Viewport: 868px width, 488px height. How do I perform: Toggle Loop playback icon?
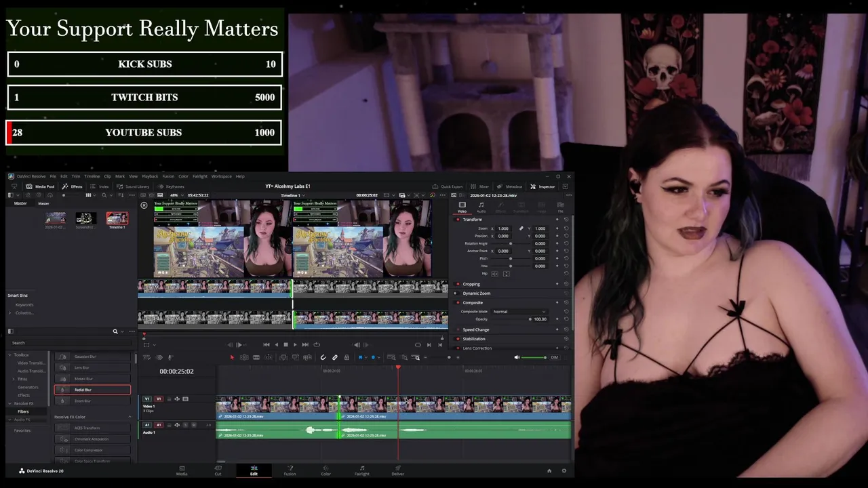tap(316, 344)
